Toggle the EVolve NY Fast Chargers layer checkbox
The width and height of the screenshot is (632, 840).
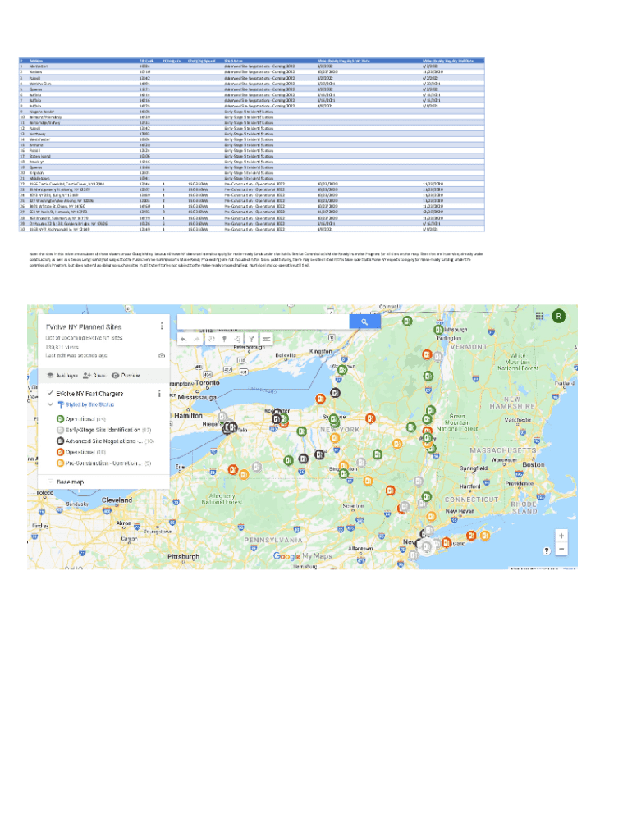click(x=51, y=393)
